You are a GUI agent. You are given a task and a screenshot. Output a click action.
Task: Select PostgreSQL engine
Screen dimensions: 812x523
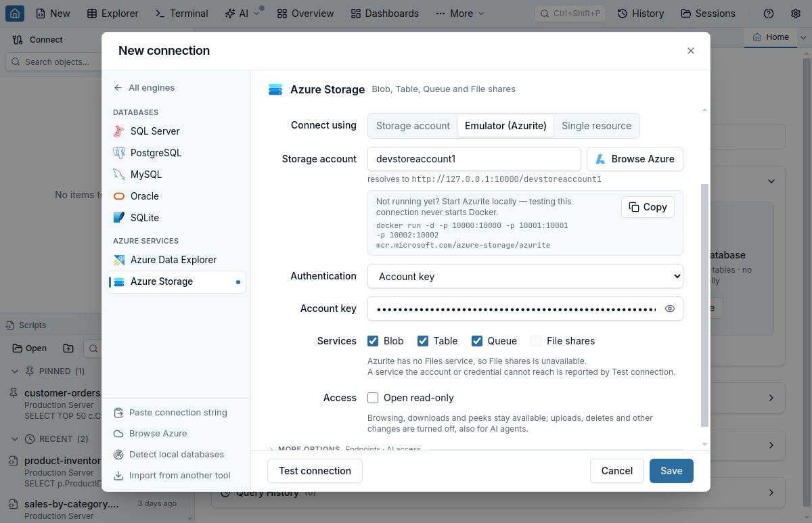pyautogui.click(x=176, y=153)
